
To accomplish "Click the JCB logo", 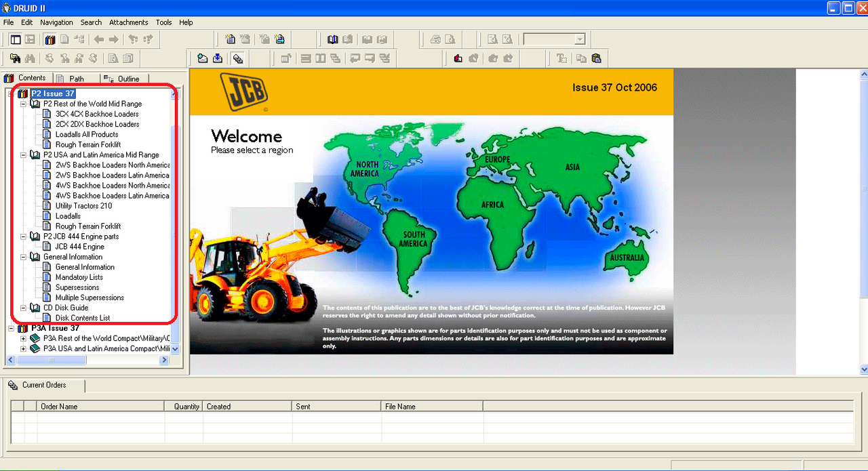I will 243,91.
